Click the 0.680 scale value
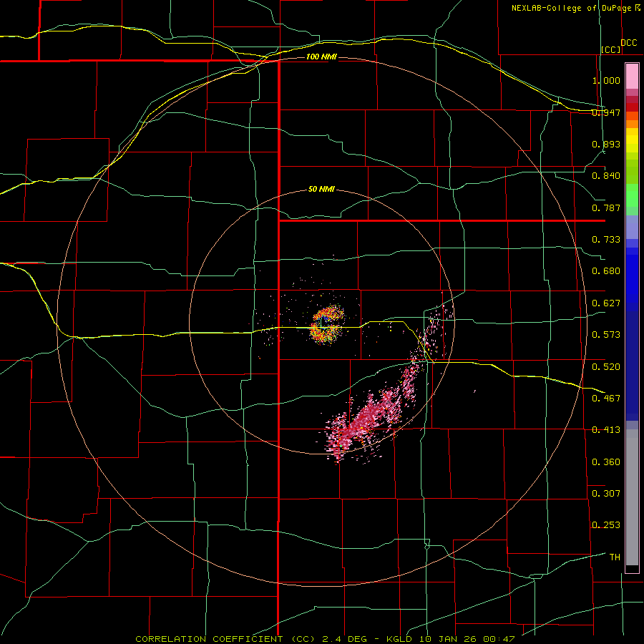 pos(606,271)
